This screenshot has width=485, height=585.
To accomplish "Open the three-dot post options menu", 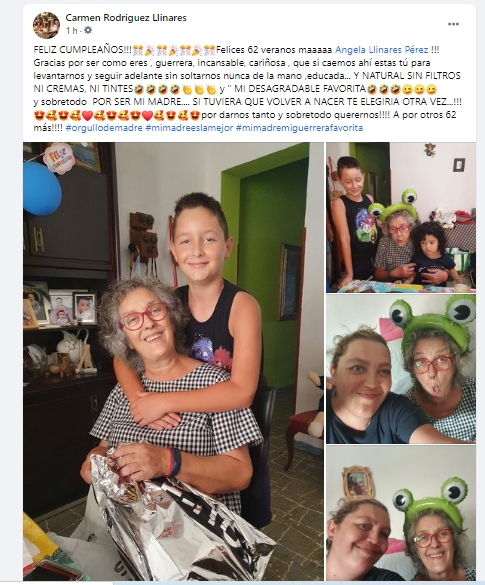I will (453, 24).
